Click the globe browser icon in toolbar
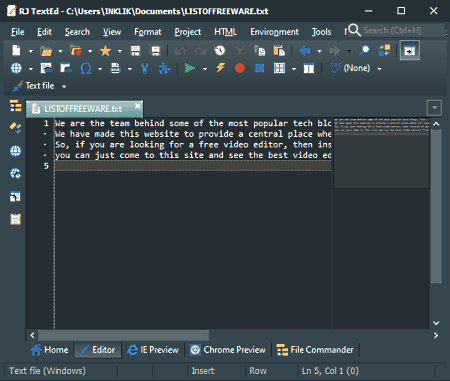Screen dimensions: 450x381 [x=16, y=68]
